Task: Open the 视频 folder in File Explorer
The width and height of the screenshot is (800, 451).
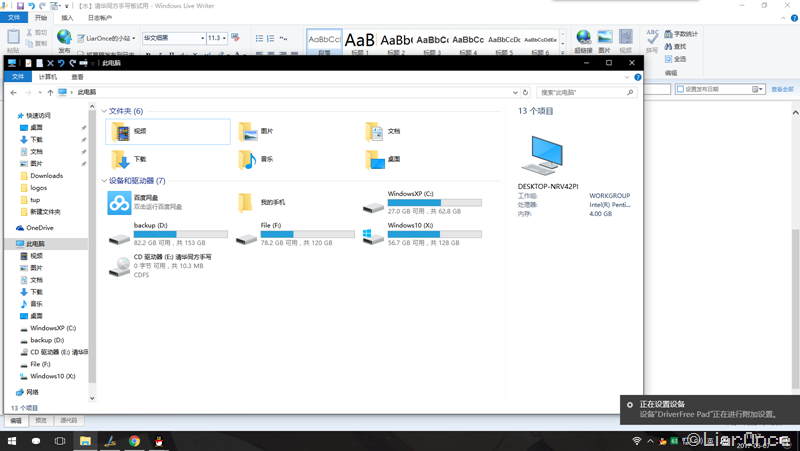Action: 168,132
